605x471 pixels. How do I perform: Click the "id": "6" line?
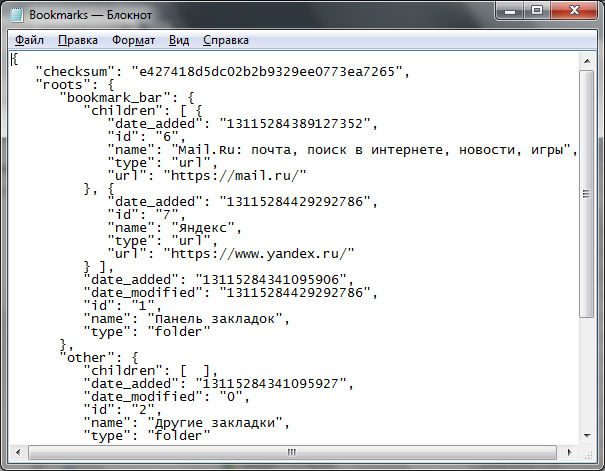(x=147, y=137)
